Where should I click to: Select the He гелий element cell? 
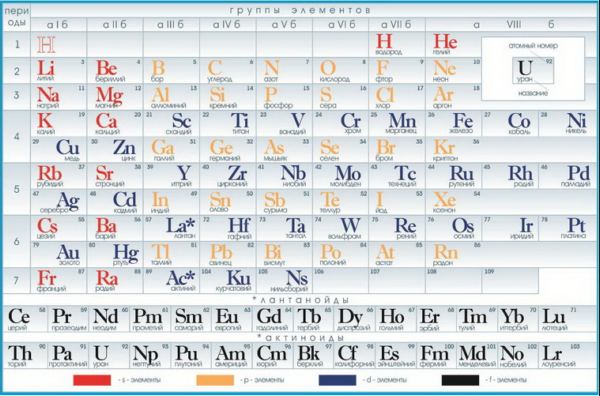coord(453,44)
